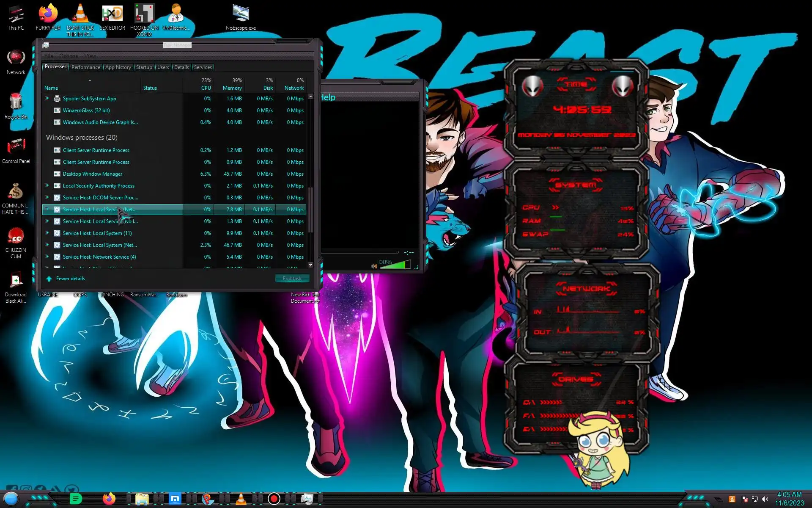Image resolution: width=812 pixels, height=508 pixels.
Task: Click VLC media player in the taskbar
Action: [x=241, y=499]
